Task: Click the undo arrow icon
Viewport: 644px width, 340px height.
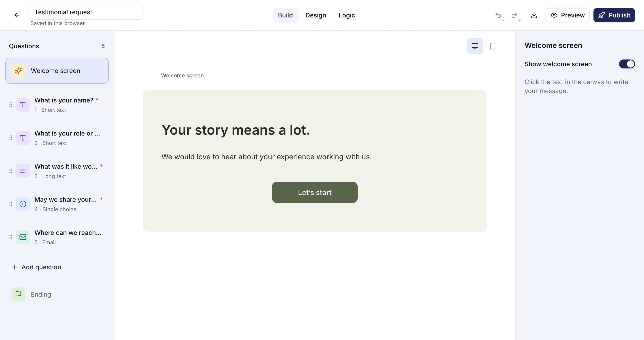Action: click(498, 15)
